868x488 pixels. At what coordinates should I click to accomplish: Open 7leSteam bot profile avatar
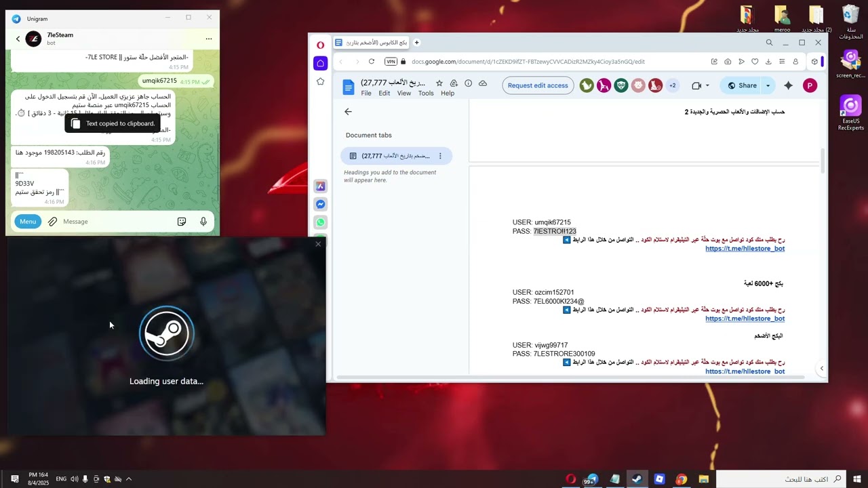click(x=33, y=39)
